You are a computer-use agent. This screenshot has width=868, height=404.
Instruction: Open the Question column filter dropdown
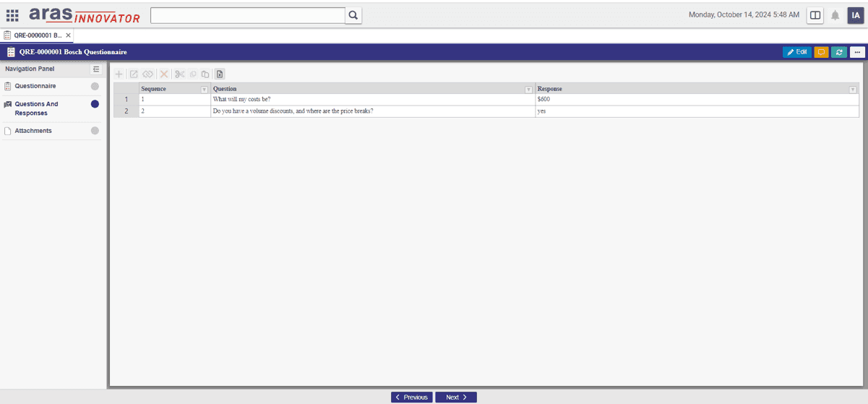coord(528,89)
